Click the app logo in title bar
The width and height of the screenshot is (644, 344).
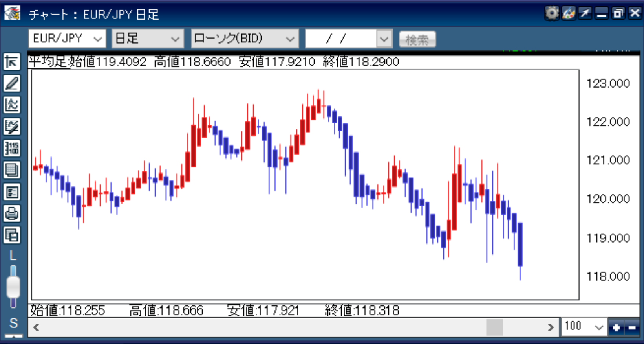coord(12,13)
